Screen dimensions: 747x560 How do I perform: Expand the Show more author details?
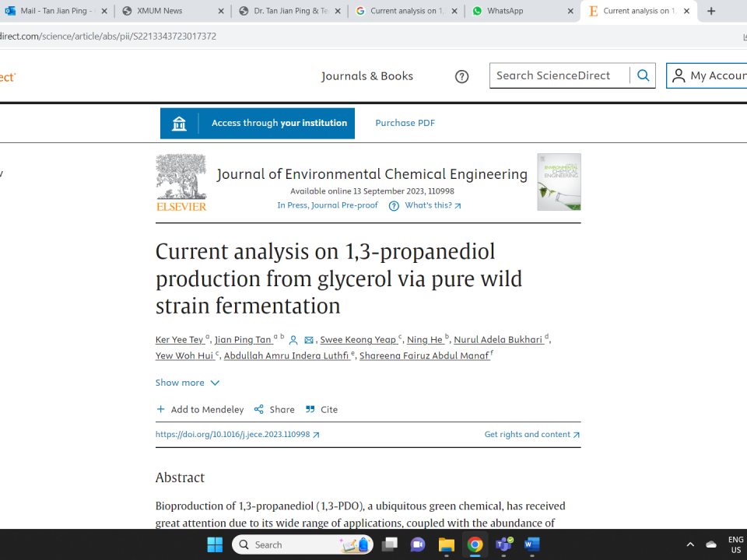[x=188, y=383]
